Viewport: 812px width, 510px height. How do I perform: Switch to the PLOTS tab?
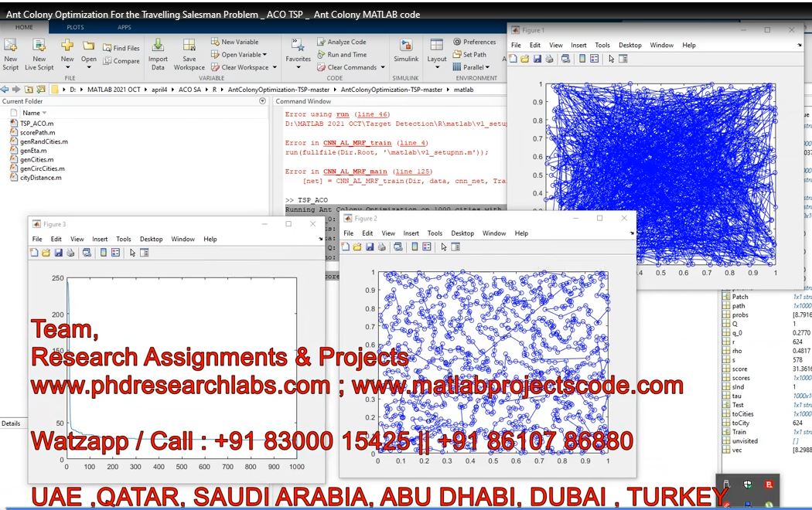[x=75, y=27]
